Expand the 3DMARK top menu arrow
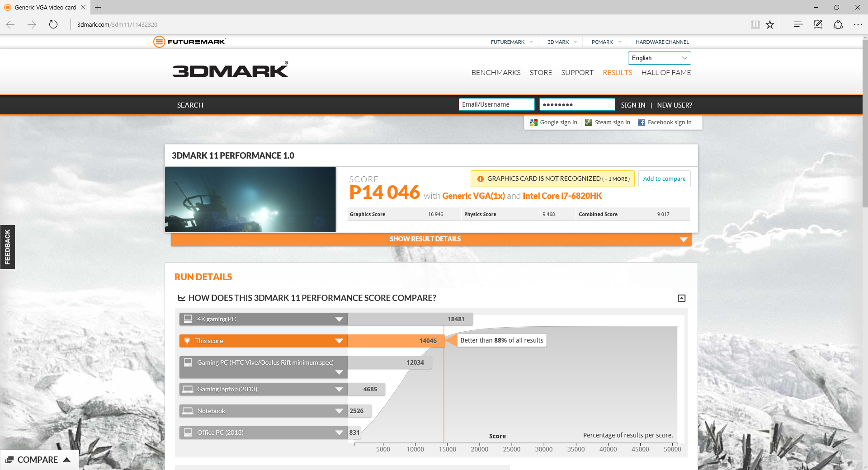 coord(576,42)
